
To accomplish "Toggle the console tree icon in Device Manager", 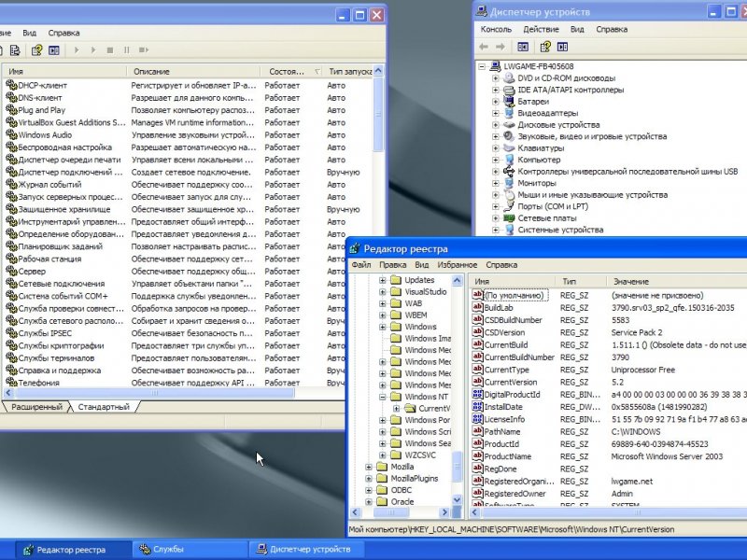I will 523,47.
